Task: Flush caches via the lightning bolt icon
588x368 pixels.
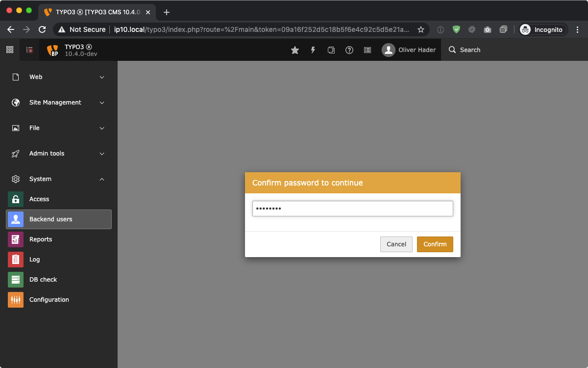Action: 313,50
